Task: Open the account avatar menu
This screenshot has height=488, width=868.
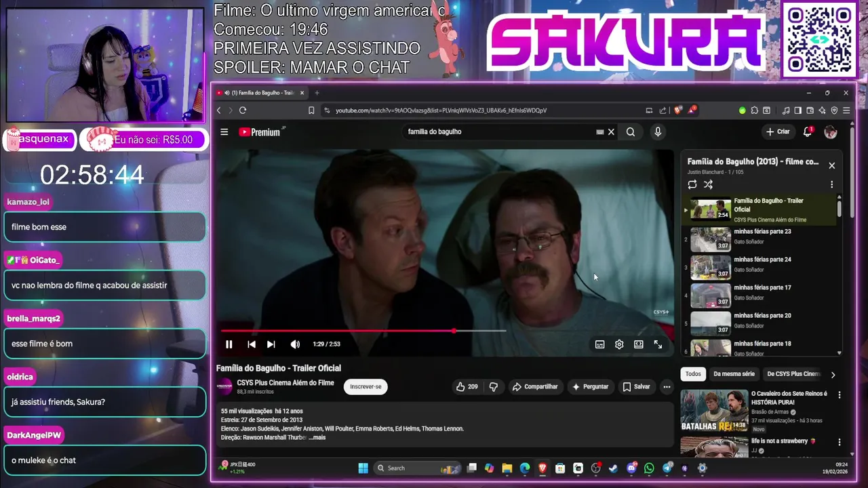Action: tap(831, 132)
